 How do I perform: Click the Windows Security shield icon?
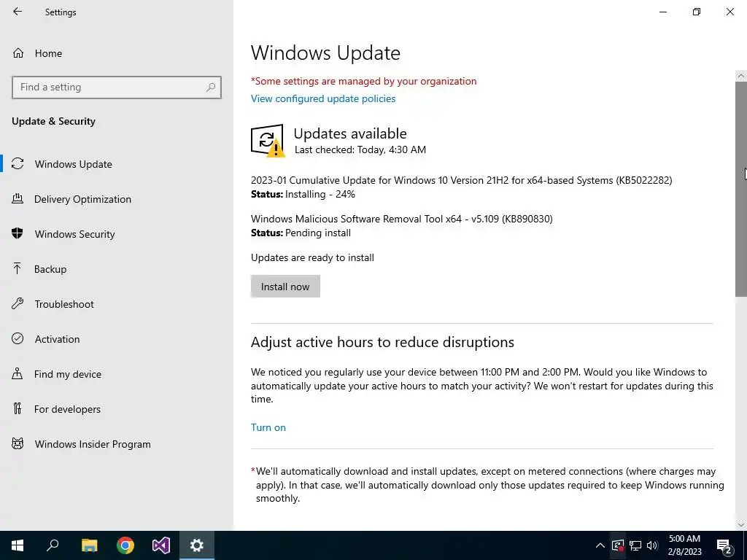pos(18,233)
